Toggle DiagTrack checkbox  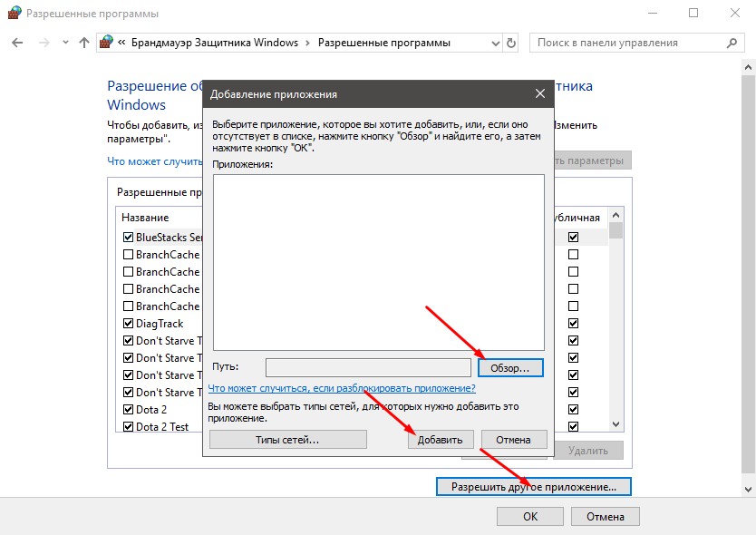pos(128,323)
